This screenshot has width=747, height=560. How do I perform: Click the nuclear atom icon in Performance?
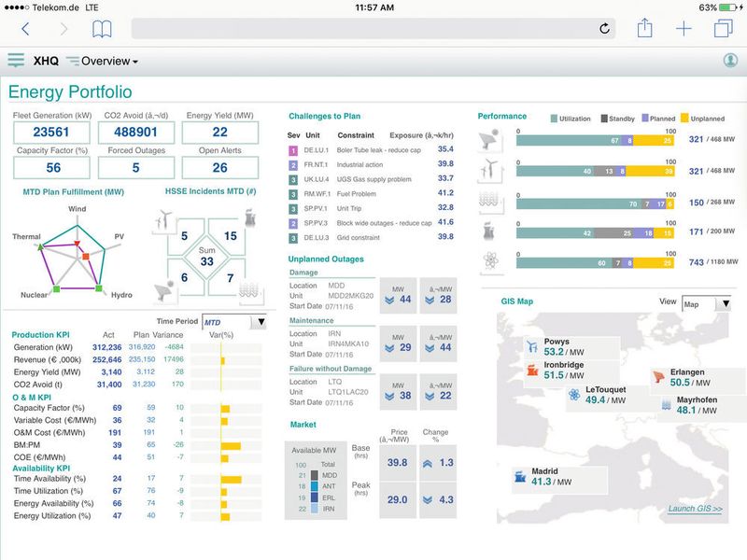coord(491,260)
